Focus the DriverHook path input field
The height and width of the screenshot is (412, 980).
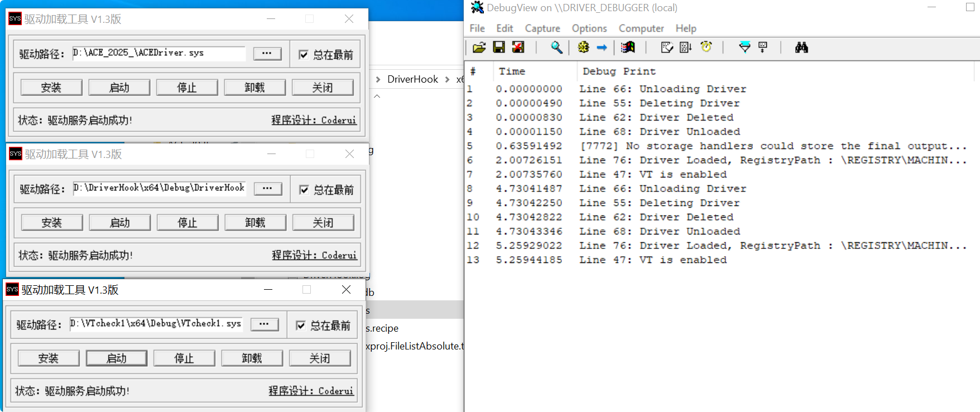pos(160,188)
